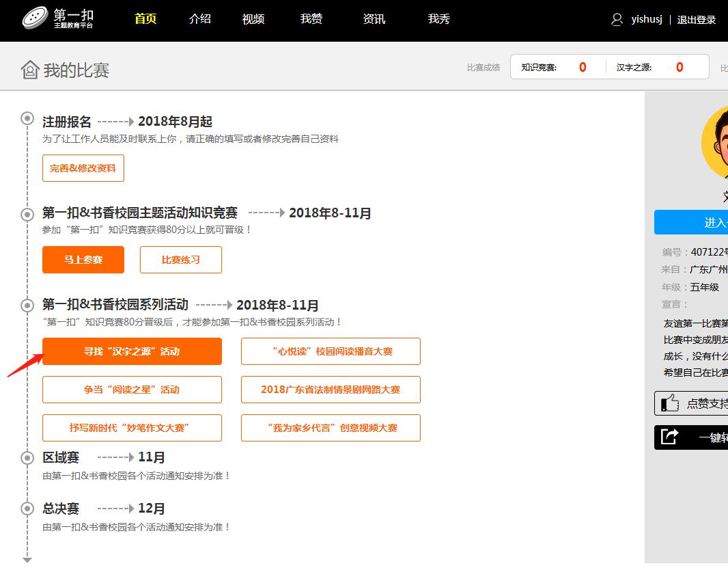Select 我赞 in the top navigation
The height and width of the screenshot is (568, 728).
311,19
